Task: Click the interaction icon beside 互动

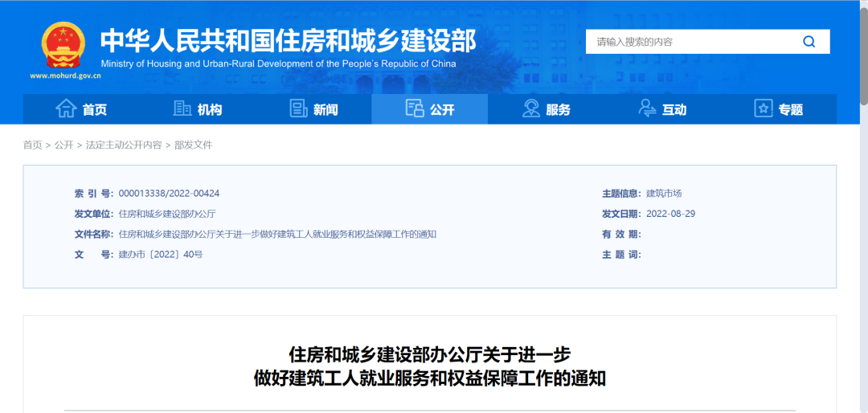Action: point(647,108)
